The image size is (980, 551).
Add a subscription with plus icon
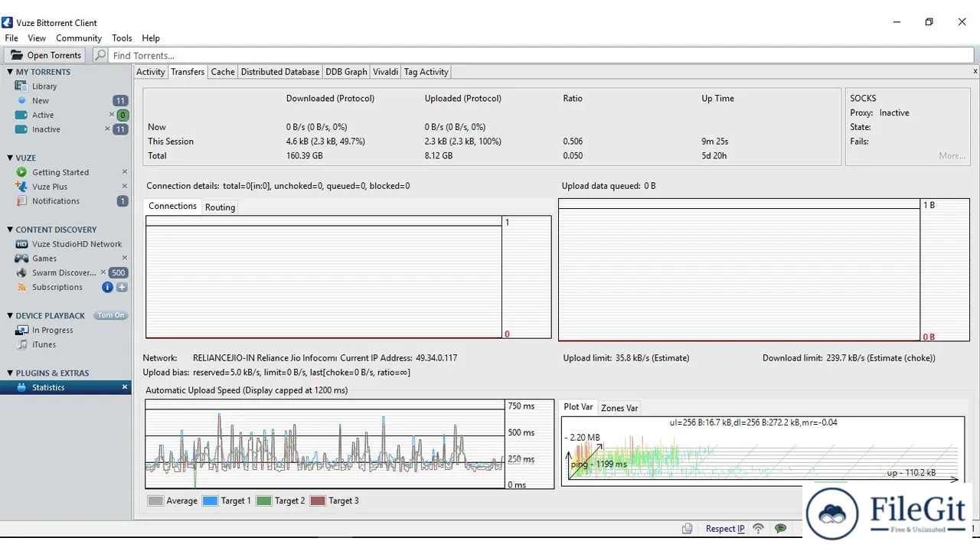[x=122, y=287]
